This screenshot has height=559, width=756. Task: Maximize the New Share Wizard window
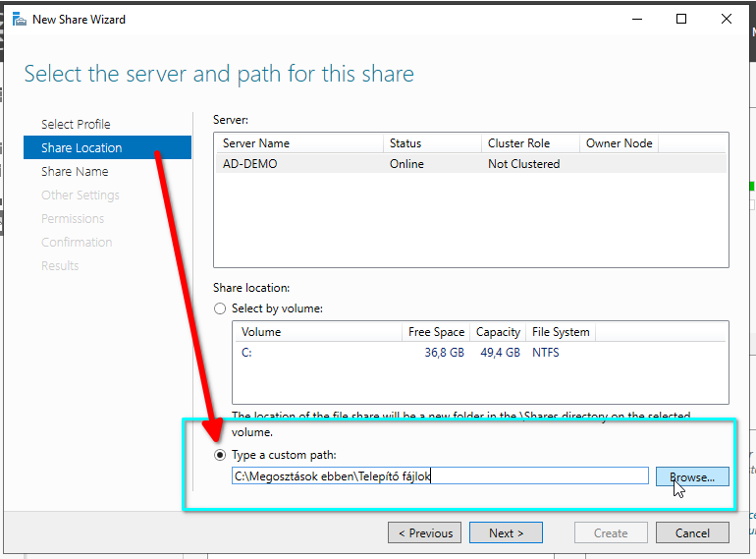681,19
